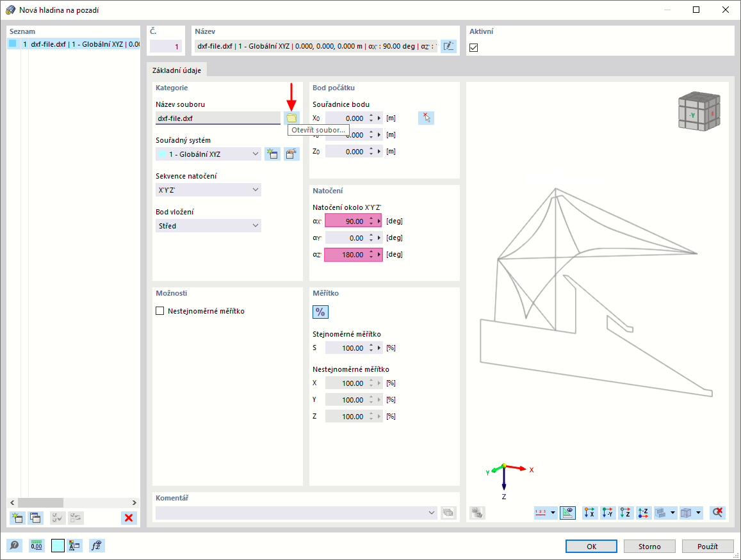Image resolution: width=741 pixels, height=560 pixels.
Task: Click uniform scale S value field
Action: [346, 348]
